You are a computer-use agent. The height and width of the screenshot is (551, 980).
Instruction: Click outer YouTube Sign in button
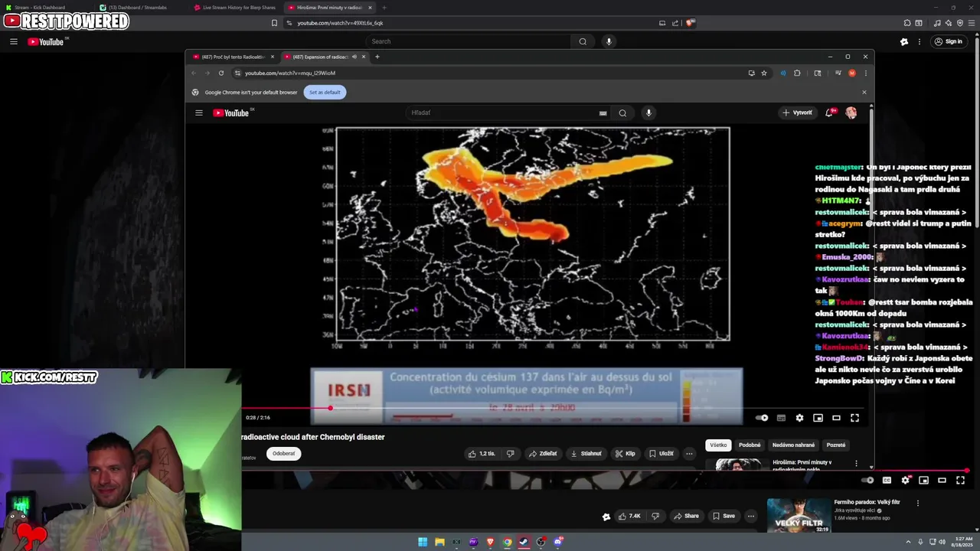tap(949, 41)
